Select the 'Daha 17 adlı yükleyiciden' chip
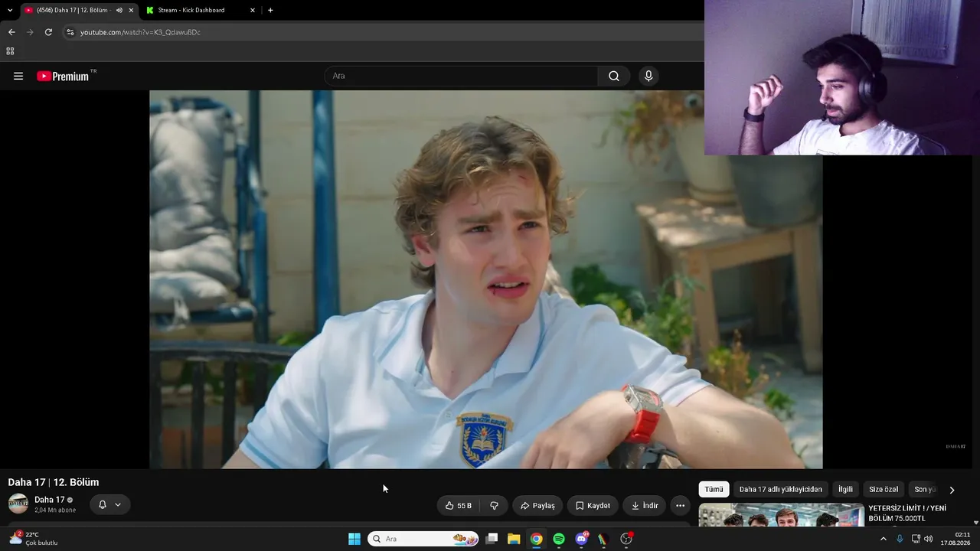The width and height of the screenshot is (980, 551). tap(780, 490)
